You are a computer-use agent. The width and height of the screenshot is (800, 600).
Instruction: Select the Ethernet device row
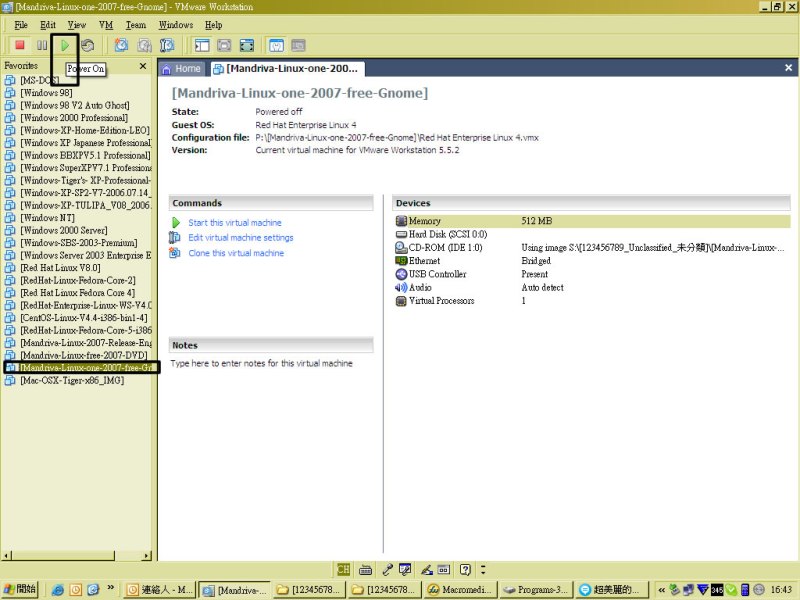click(x=592, y=261)
